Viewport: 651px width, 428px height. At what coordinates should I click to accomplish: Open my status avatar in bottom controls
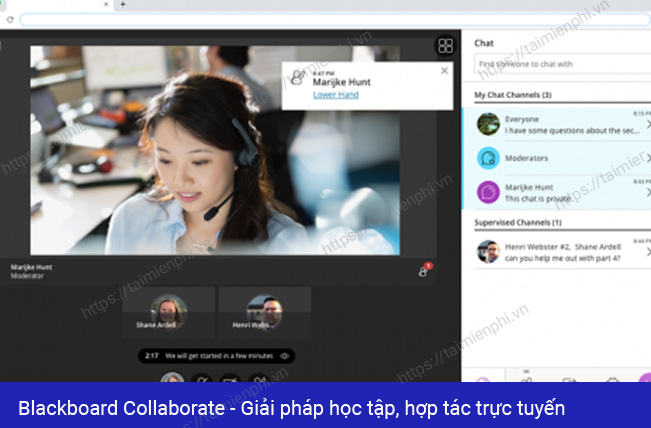172,377
